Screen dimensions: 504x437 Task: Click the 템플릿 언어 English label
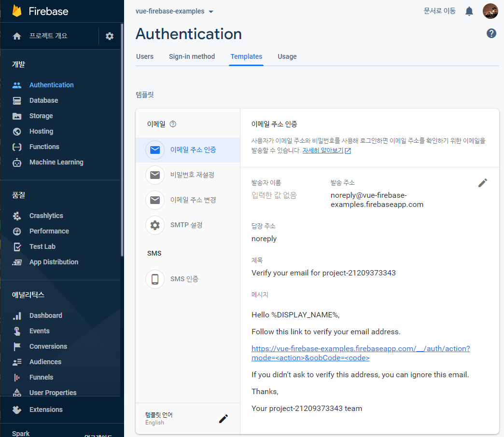[159, 418]
